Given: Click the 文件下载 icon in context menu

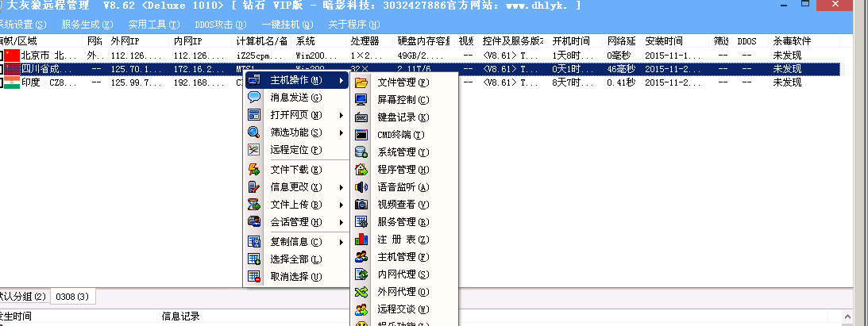Looking at the screenshot, I should tap(254, 170).
